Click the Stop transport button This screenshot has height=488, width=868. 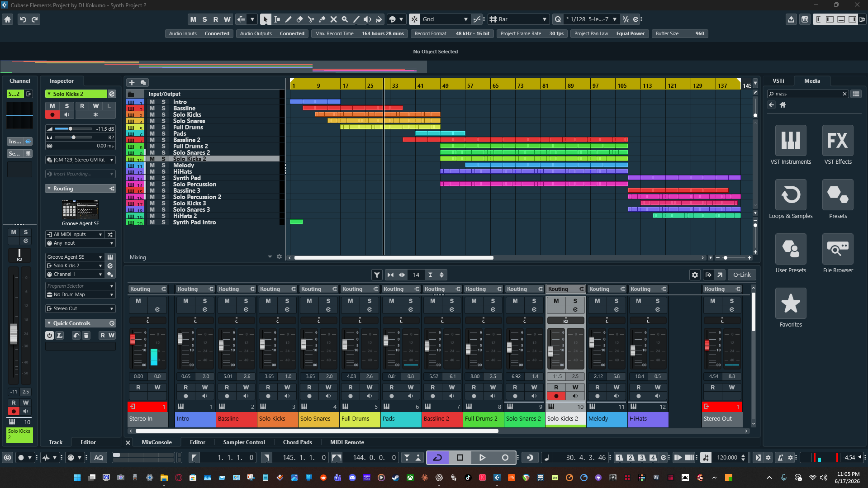[x=460, y=458]
